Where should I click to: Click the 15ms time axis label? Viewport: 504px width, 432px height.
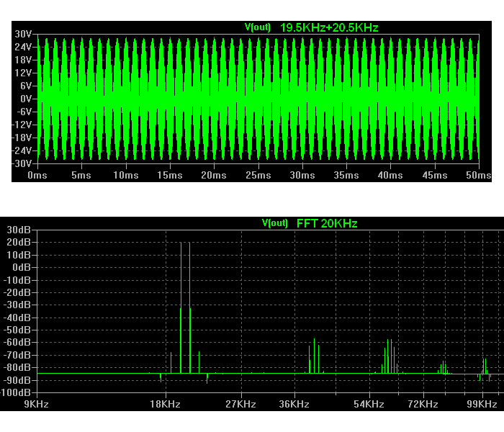click(170, 176)
